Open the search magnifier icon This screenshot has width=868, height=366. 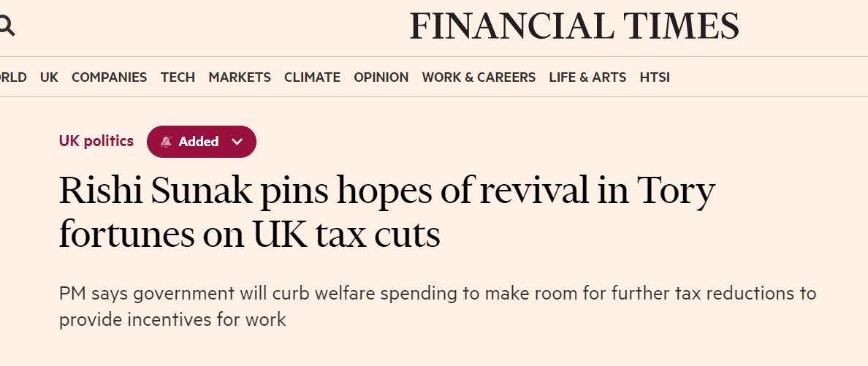[6, 27]
